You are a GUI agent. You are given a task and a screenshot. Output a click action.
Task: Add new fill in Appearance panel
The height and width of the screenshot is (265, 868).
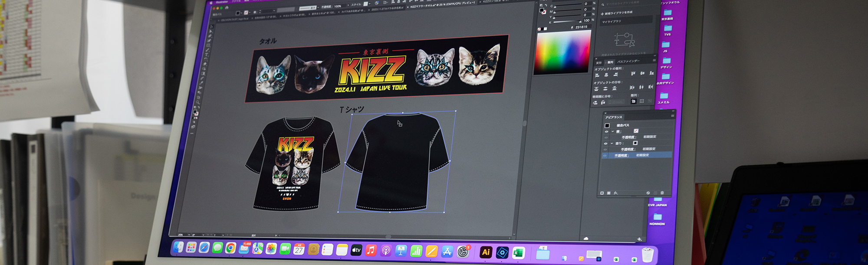(x=608, y=193)
